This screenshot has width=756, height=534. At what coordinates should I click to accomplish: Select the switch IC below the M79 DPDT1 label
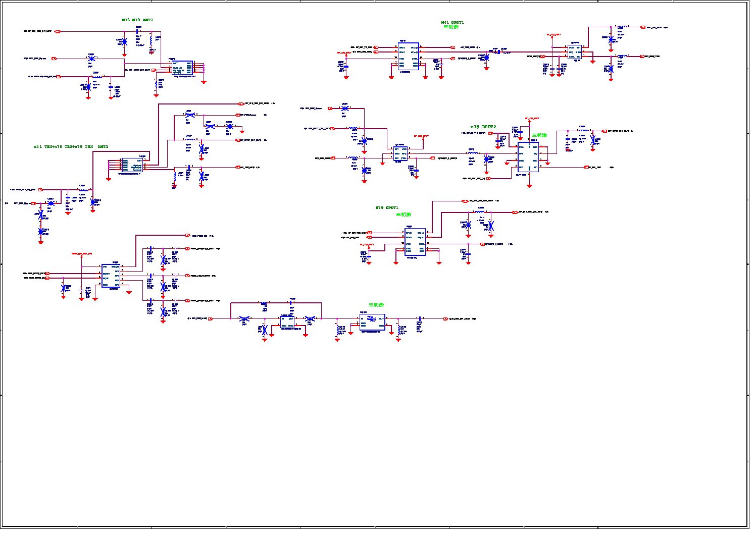pyautogui.click(x=415, y=241)
